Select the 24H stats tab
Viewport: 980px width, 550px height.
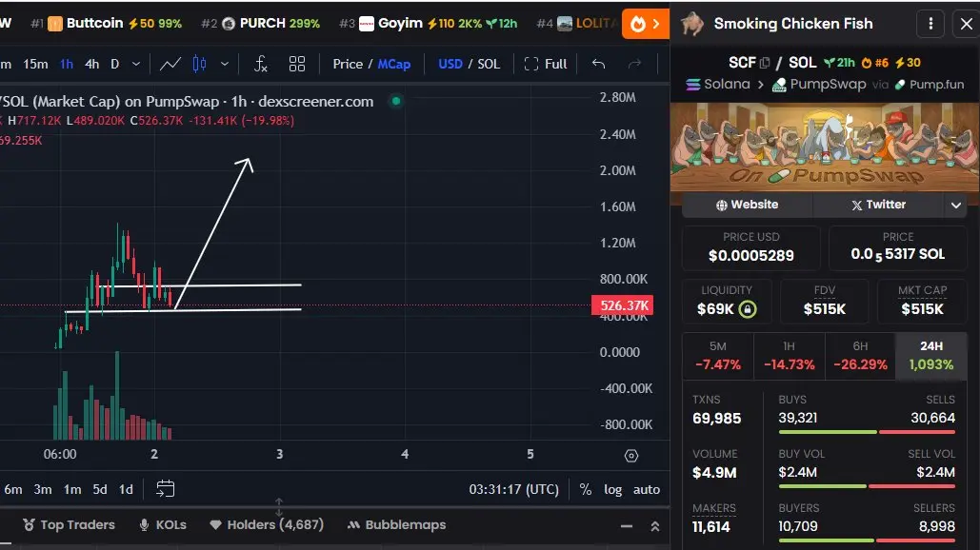click(931, 355)
